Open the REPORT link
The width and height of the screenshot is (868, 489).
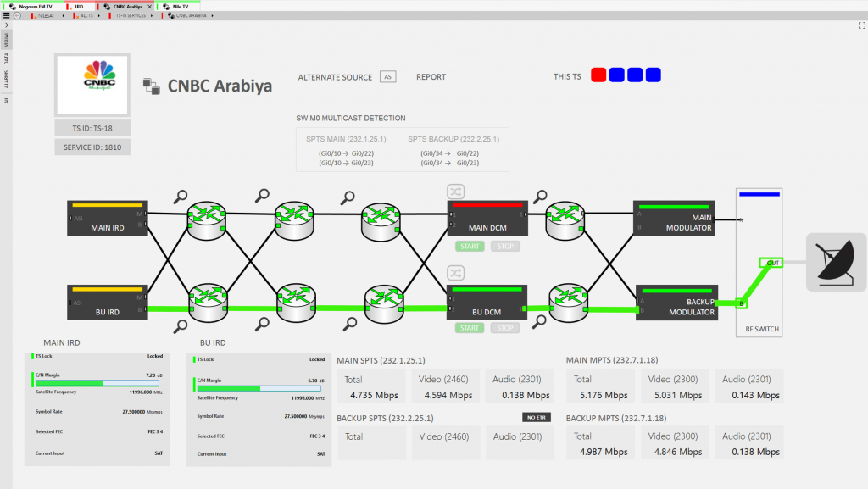(431, 77)
